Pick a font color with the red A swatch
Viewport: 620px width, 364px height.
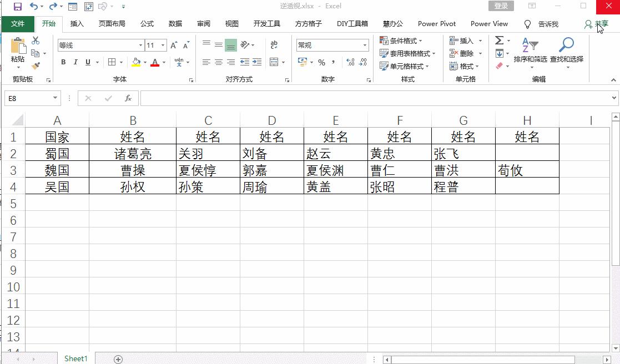(x=154, y=62)
